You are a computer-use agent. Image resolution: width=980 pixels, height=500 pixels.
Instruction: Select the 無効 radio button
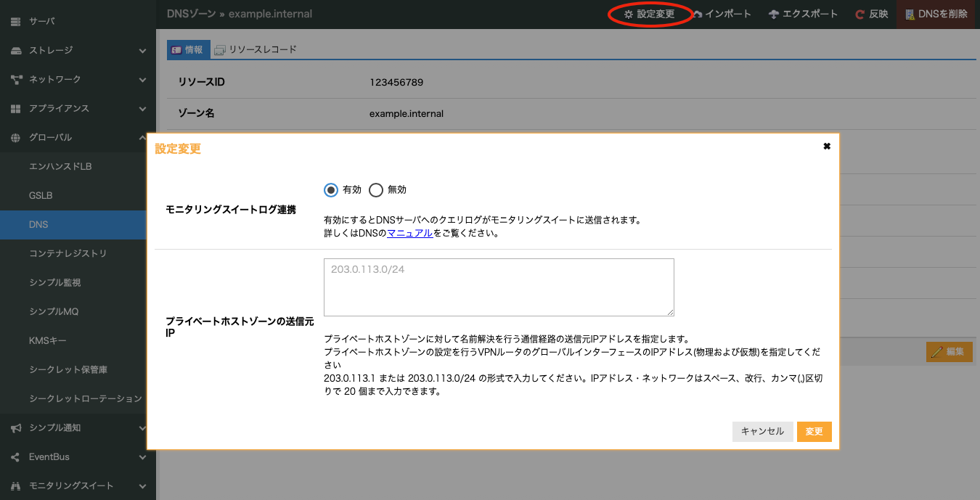(376, 190)
